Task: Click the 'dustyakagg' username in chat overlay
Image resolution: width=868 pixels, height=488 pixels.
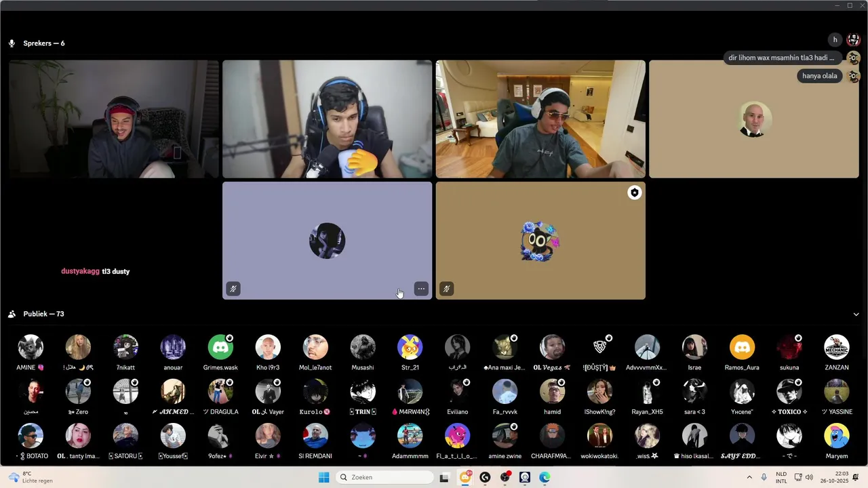Action: 80,271
